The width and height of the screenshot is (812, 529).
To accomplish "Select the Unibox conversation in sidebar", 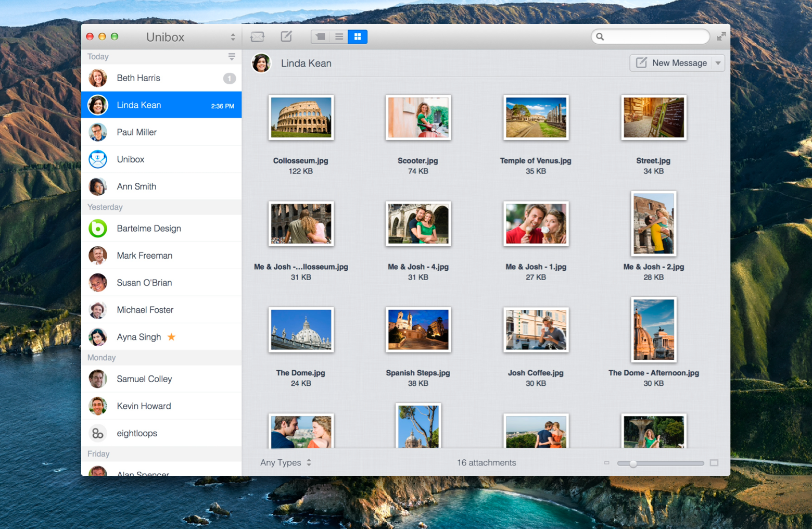I will click(161, 159).
